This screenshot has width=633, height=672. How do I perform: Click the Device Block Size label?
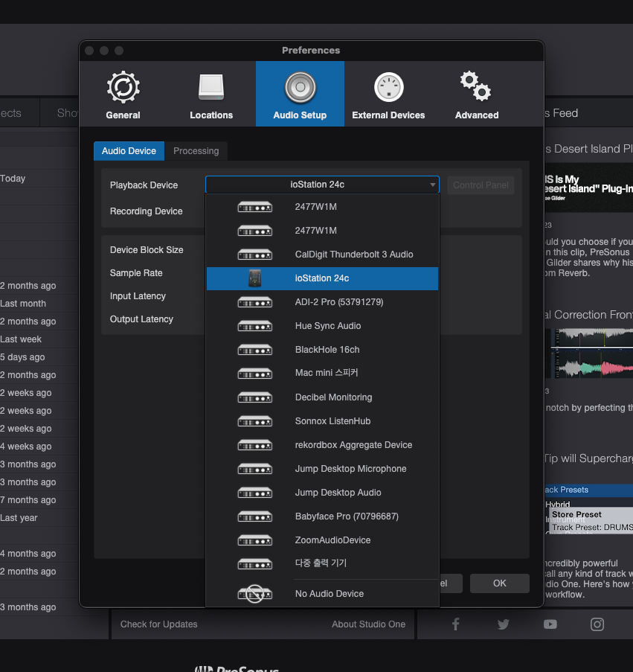[147, 250]
